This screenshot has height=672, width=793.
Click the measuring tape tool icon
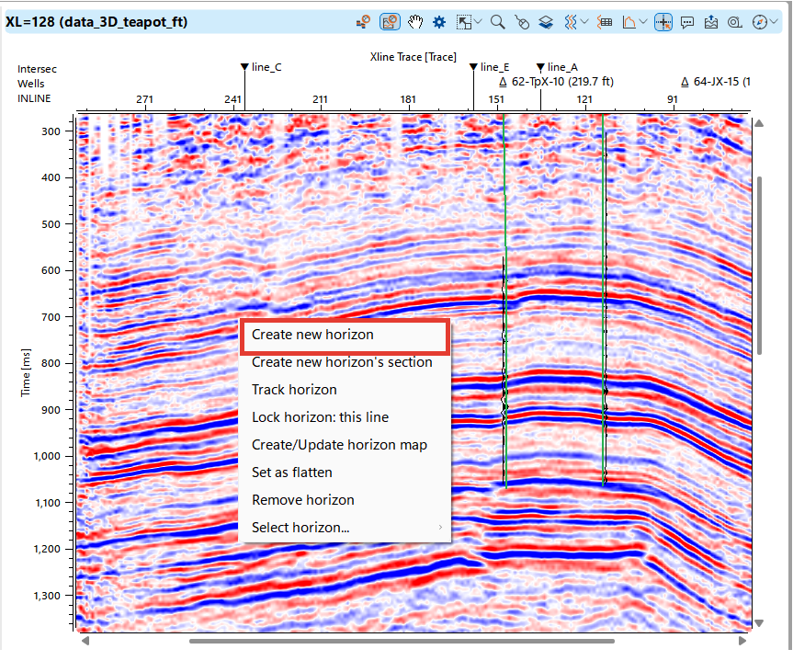pos(735,21)
